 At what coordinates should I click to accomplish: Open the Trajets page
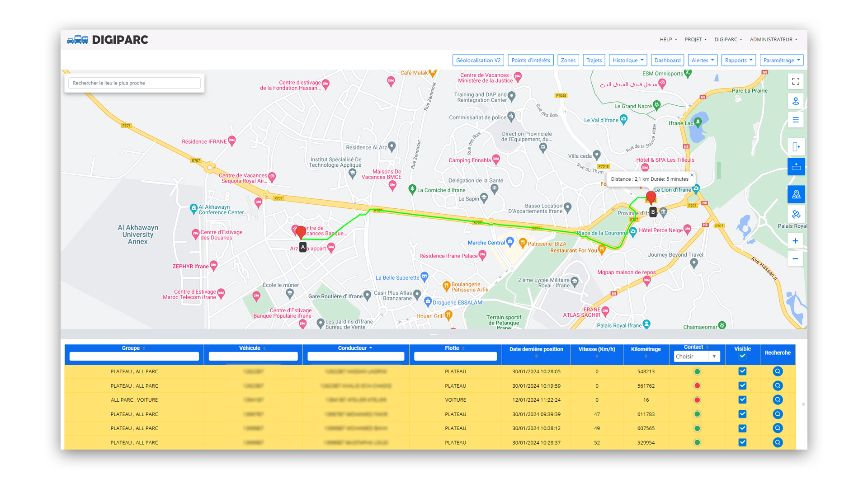click(594, 60)
